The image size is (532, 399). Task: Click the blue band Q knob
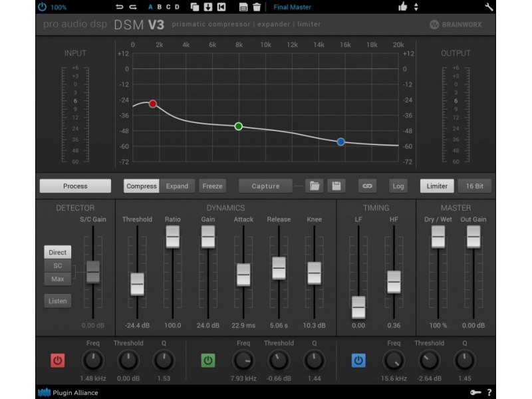point(464,360)
